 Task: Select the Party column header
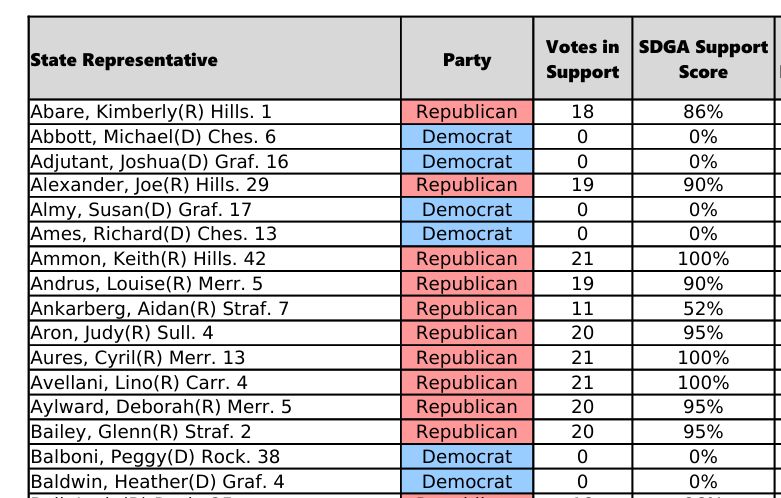pyautogui.click(x=466, y=60)
